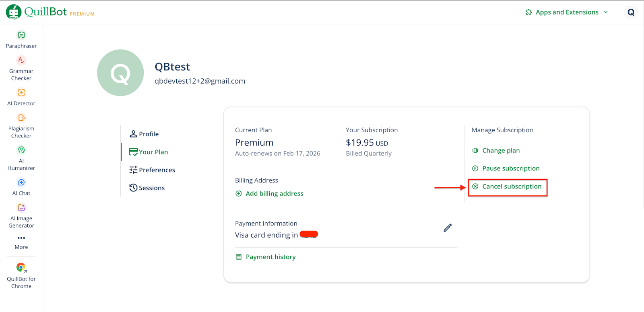Expand the More tools menu
Image resolution: width=644 pixels, height=312 pixels.
click(21, 242)
